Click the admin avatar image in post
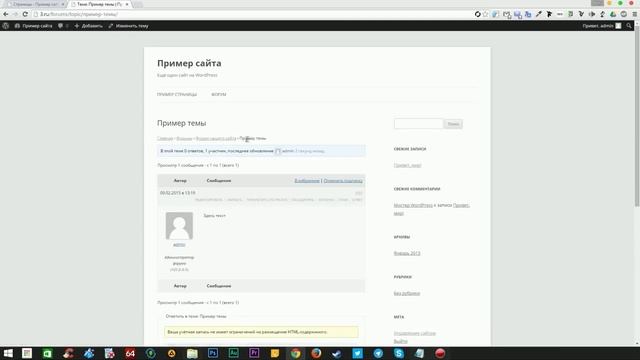Screen dimensions: 640x360 tap(179, 226)
